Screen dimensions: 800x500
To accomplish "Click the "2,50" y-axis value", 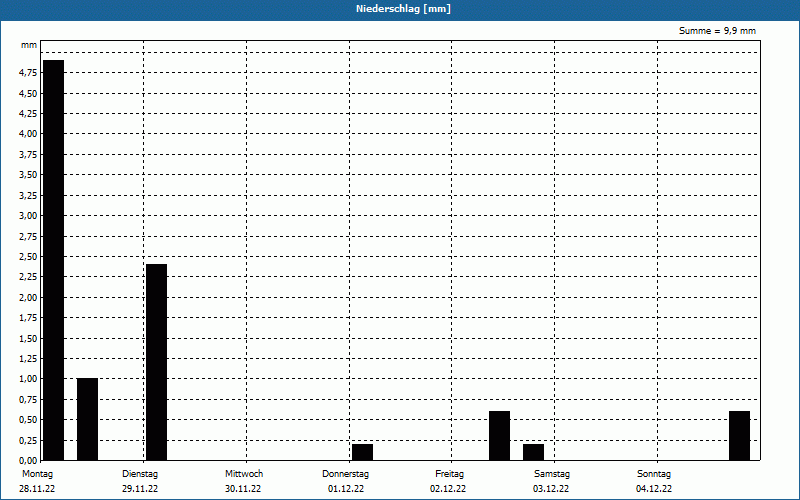I will click(x=28, y=257).
